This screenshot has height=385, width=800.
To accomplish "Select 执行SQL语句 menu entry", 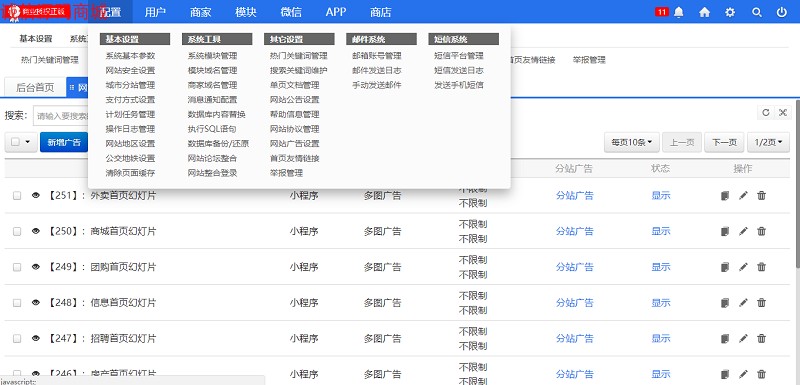I will pyautogui.click(x=212, y=129).
